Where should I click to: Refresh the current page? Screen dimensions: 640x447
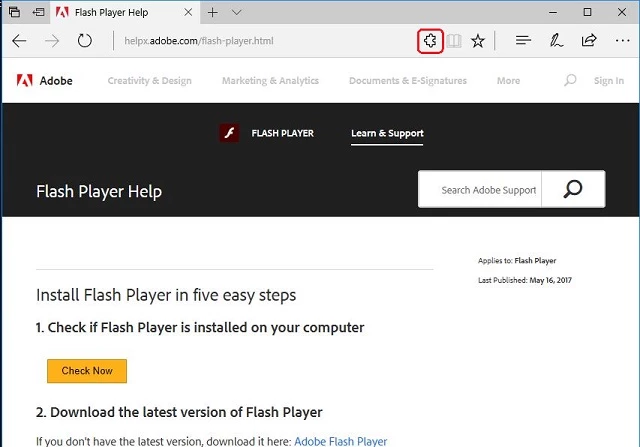[84, 40]
